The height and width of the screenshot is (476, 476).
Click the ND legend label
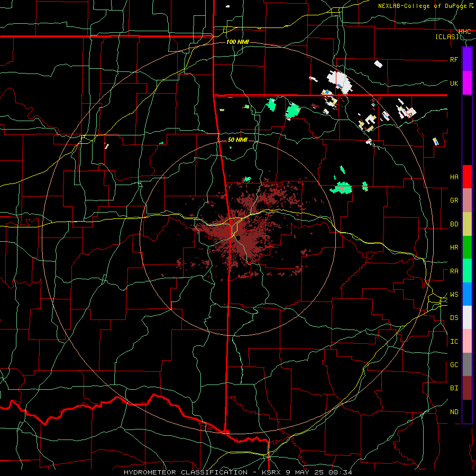pyautogui.click(x=454, y=412)
